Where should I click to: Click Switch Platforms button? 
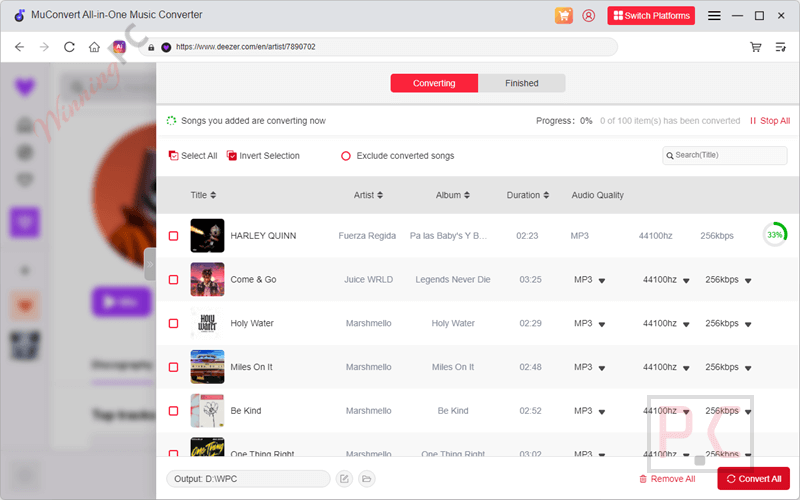[x=651, y=16]
